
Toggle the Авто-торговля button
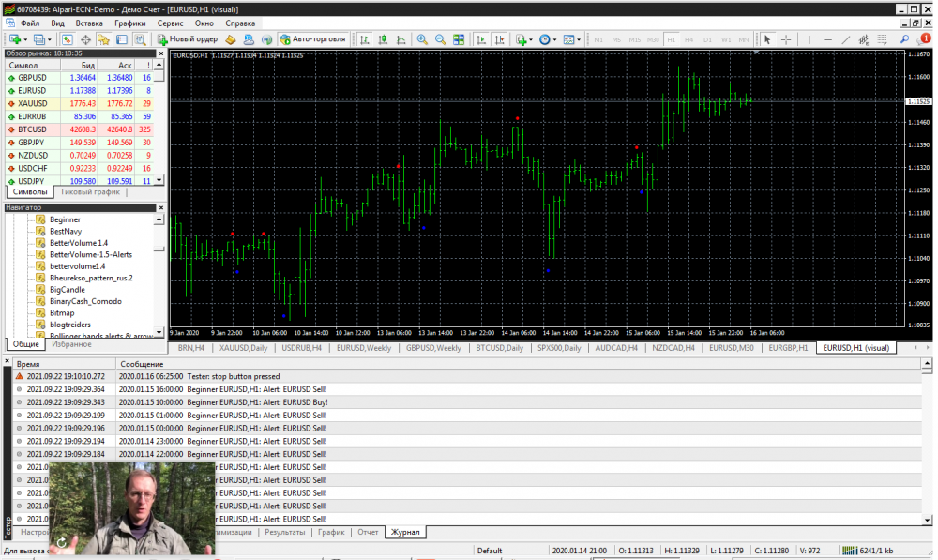314,39
